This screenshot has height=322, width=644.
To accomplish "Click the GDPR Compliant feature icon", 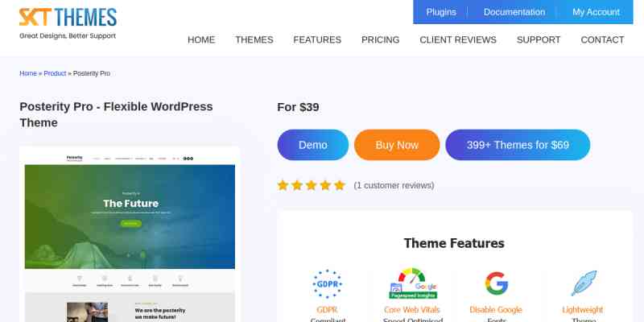I will pyautogui.click(x=327, y=284).
